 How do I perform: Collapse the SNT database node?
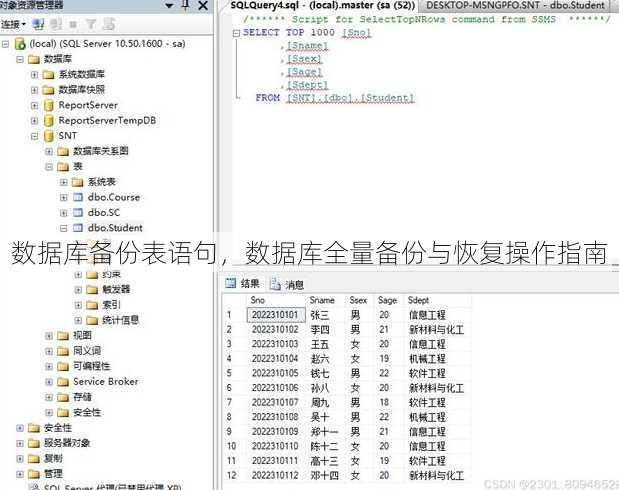click(34, 136)
